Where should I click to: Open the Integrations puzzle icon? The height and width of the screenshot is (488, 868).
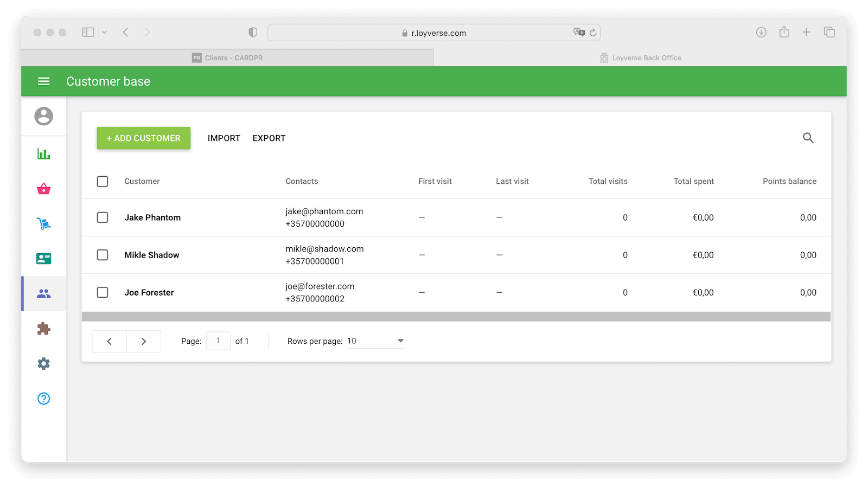[43, 329]
